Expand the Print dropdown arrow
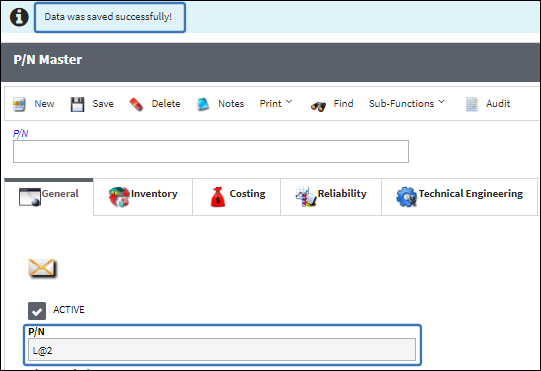The width and height of the screenshot is (541, 371). click(x=289, y=102)
